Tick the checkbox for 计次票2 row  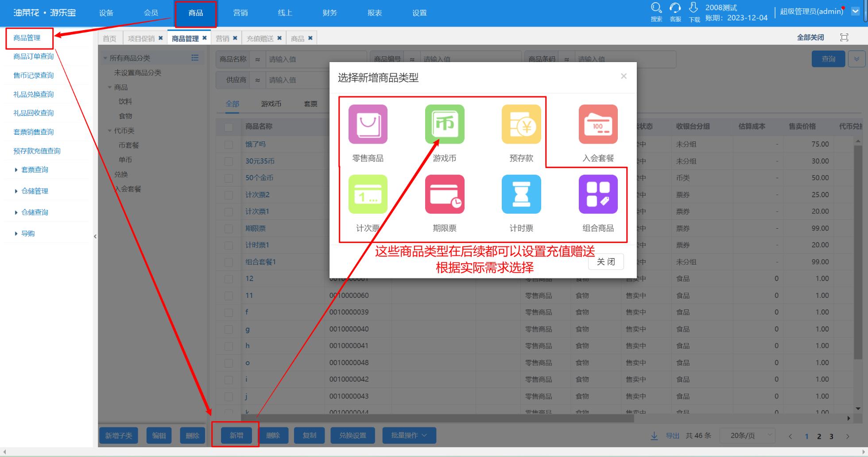[x=229, y=195]
